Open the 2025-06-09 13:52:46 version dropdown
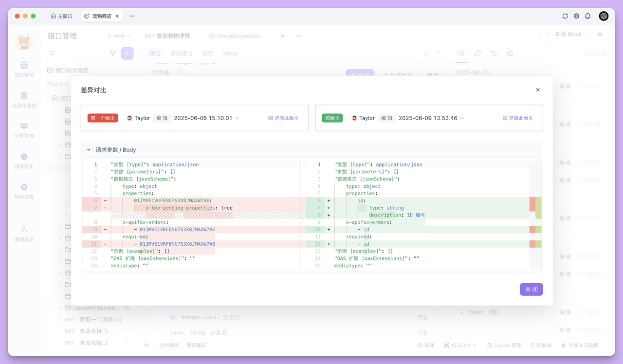 click(x=432, y=118)
